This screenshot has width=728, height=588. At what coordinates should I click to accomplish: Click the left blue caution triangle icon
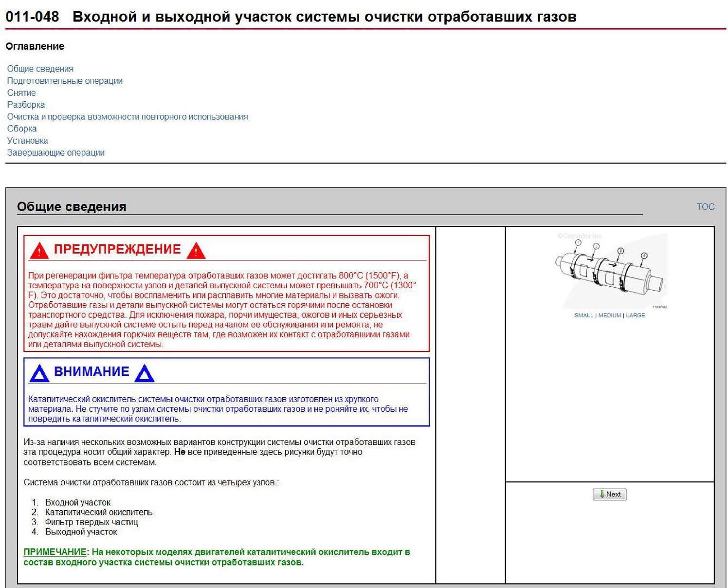point(39,373)
